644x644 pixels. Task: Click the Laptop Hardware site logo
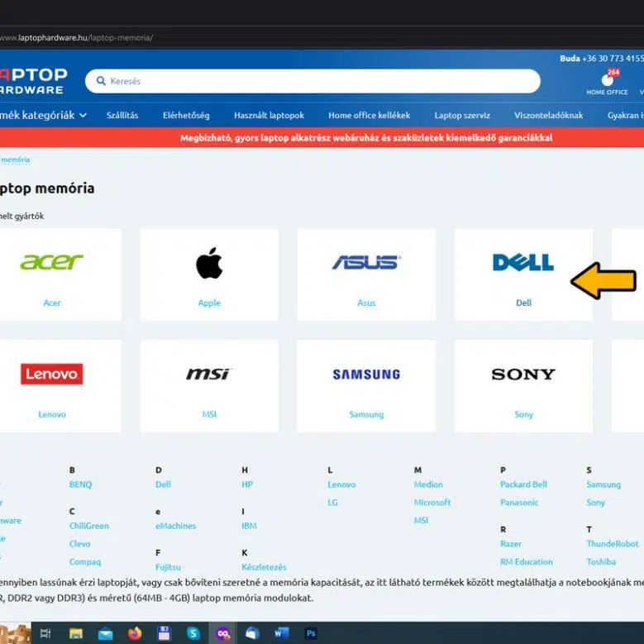point(33,81)
